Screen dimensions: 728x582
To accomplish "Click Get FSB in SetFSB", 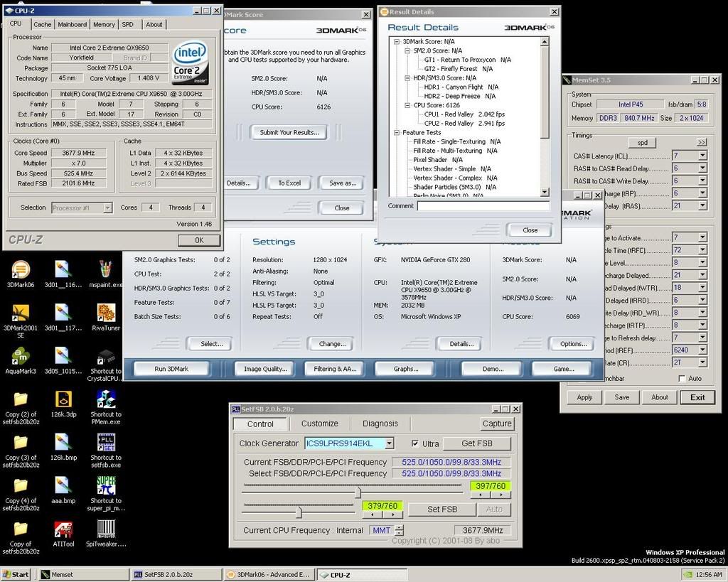I will [x=477, y=443].
